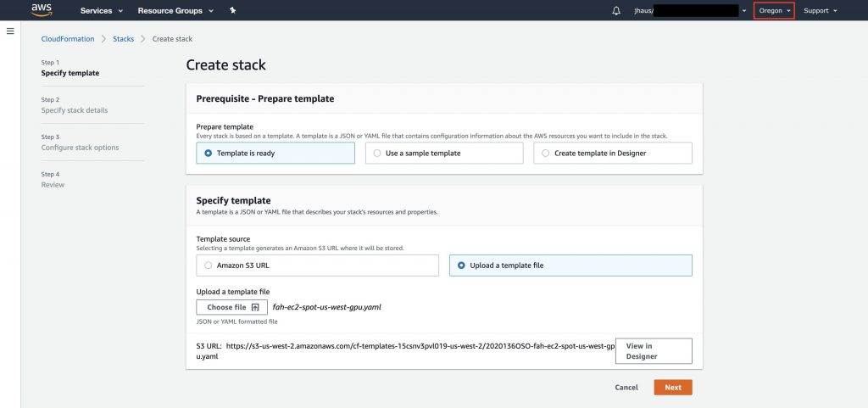Image resolution: width=868 pixels, height=408 pixels.
Task: Select Step 4 Review
Action: point(53,179)
